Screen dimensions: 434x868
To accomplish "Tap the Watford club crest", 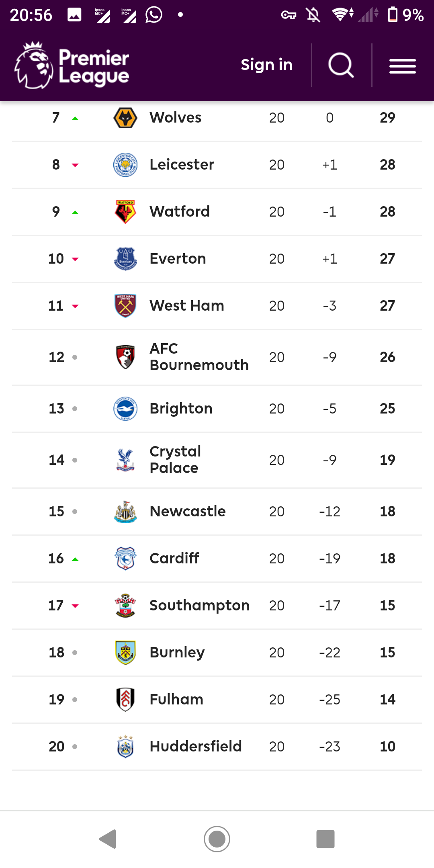I will point(125,212).
